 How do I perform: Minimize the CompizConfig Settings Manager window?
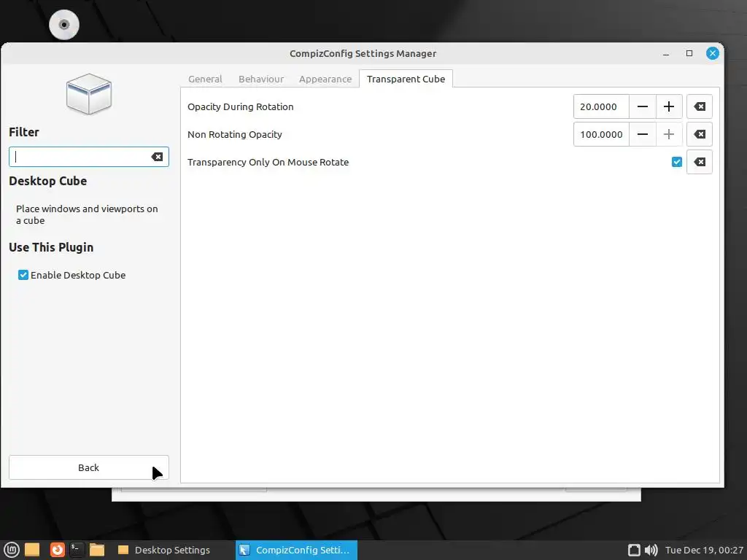(666, 54)
